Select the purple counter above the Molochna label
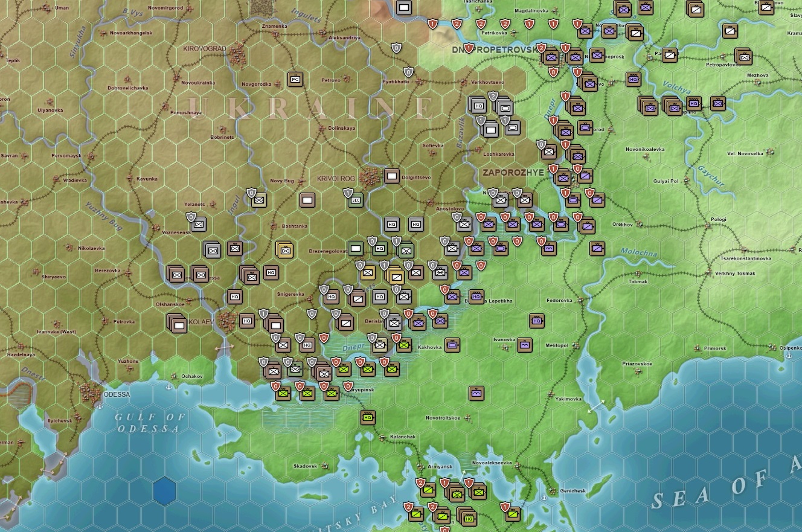Viewport: 802px width, 532px height. tap(597, 248)
